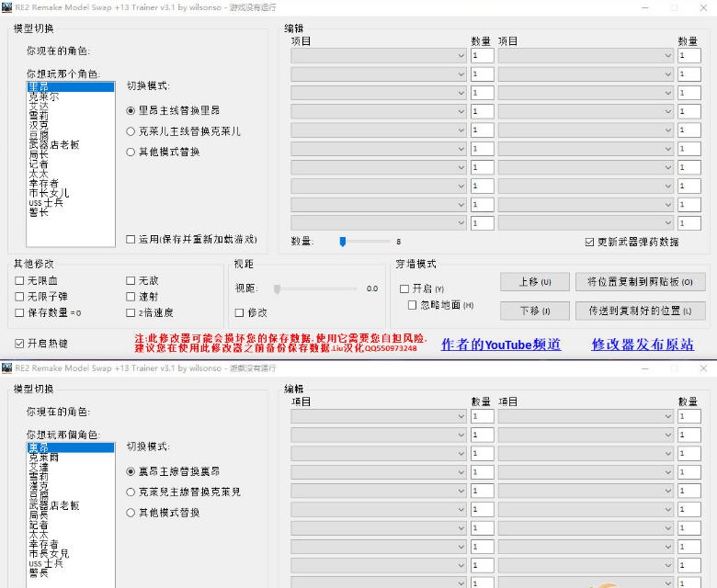
Task: Tick 修改 checkbox under 视距
Action: (239, 313)
